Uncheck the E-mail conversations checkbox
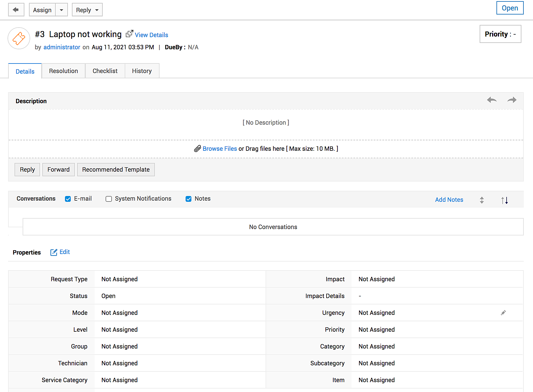The height and width of the screenshot is (392, 533). 68,199
